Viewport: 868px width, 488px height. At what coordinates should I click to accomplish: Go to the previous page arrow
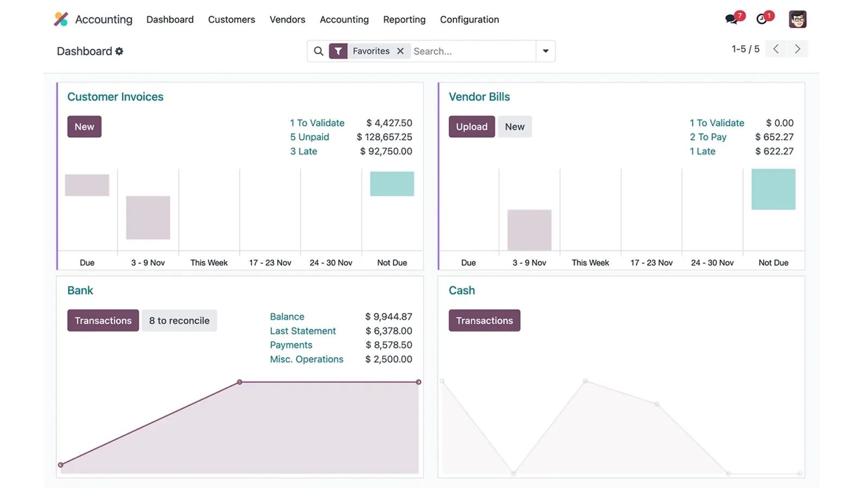(776, 49)
